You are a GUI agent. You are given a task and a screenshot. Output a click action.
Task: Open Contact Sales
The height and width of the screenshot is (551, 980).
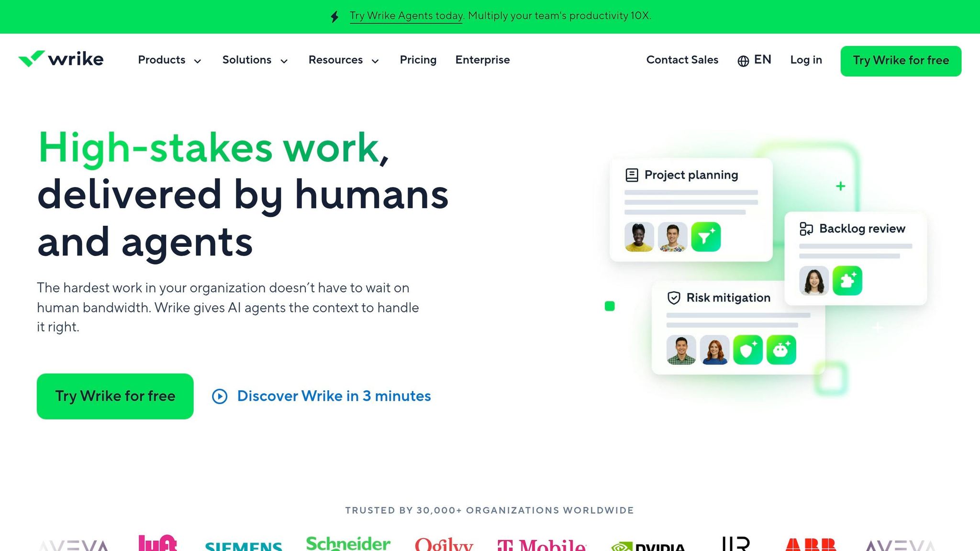[682, 60]
